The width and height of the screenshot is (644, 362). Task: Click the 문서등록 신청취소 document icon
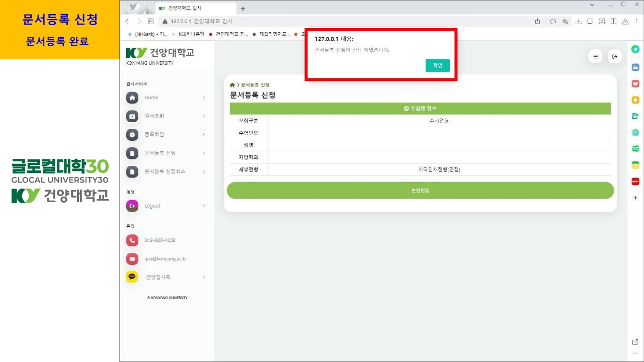coord(132,172)
